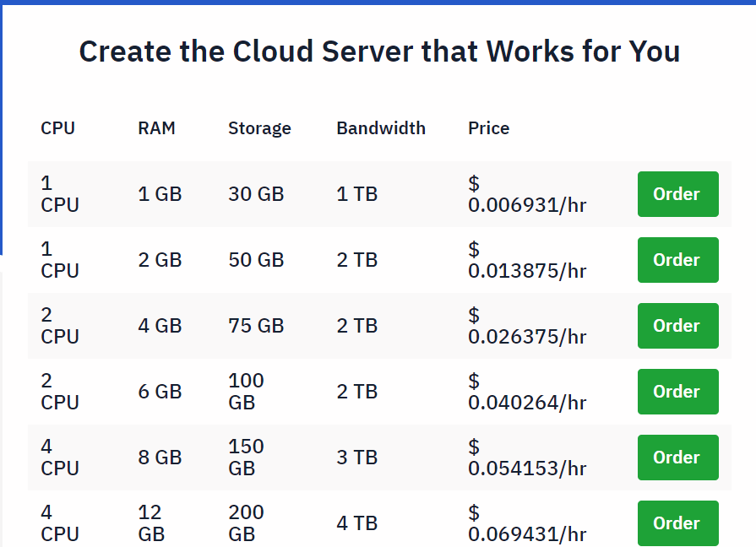
Task: Order the 2 CPU 6 GB plan
Action: [x=677, y=392]
